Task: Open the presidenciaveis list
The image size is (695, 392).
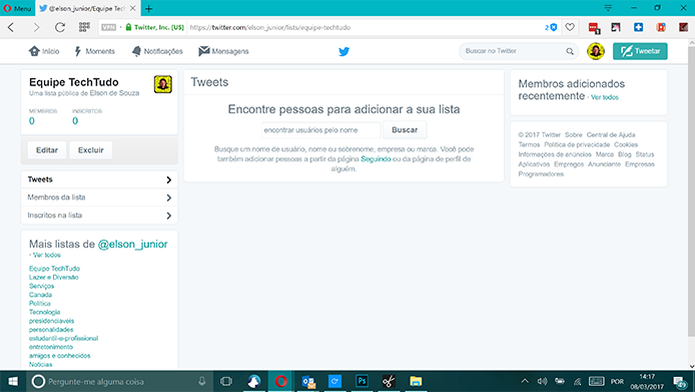Action: pos(51,321)
